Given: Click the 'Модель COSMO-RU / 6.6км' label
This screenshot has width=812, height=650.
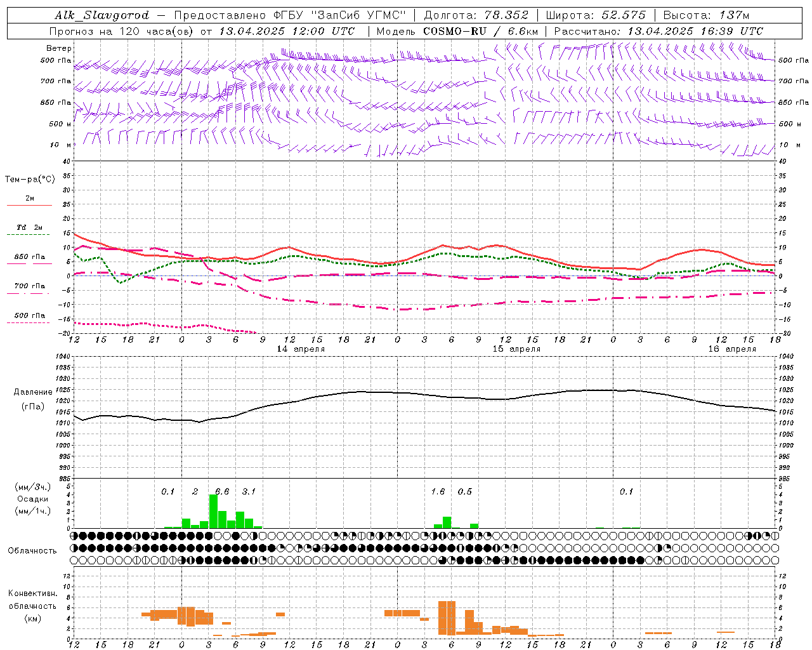Looking at the screenshot, I should point(457,31).
